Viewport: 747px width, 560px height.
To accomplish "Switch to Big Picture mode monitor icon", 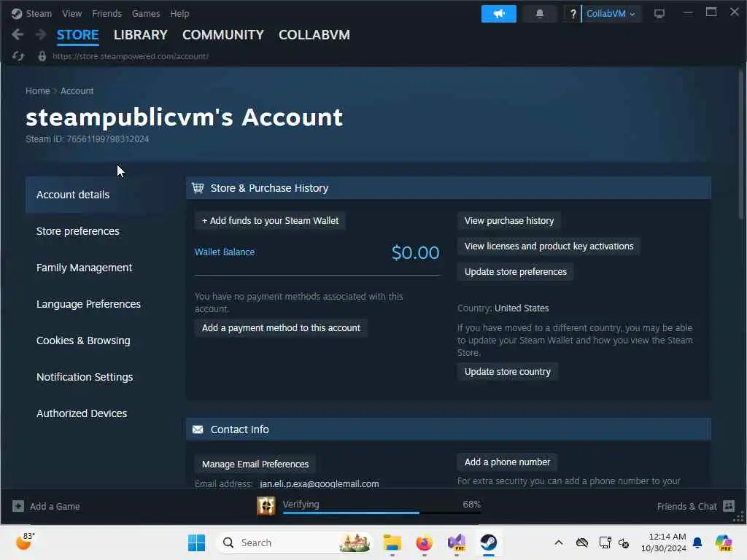I will coord(659,14).
